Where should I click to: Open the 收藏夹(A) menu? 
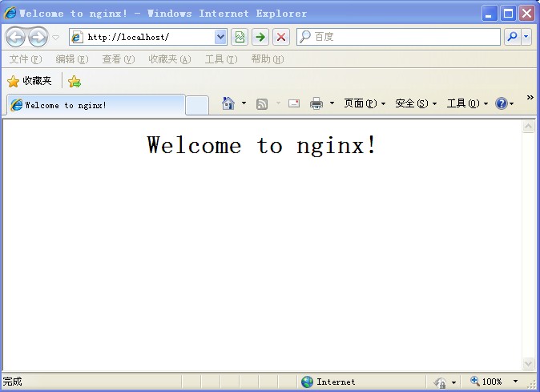click(x=169, y=59)
